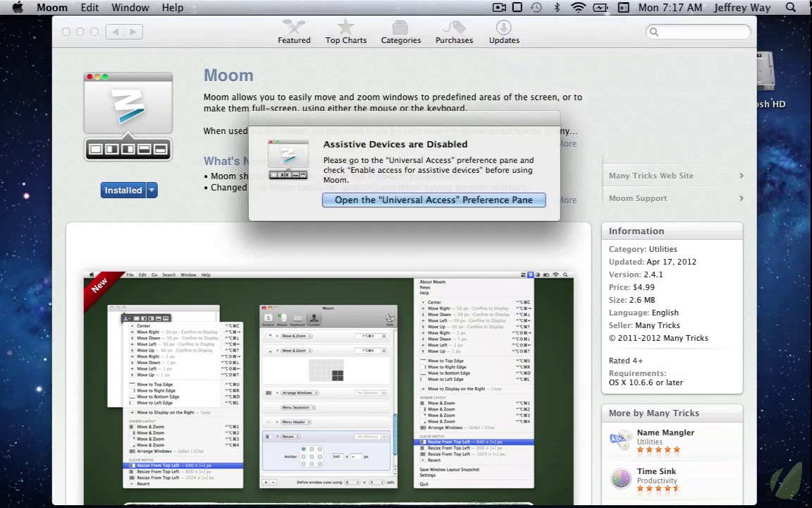Open the Time Machine menu icon
The width and height of the screenshot is (812, 508).
coord(536,8)
